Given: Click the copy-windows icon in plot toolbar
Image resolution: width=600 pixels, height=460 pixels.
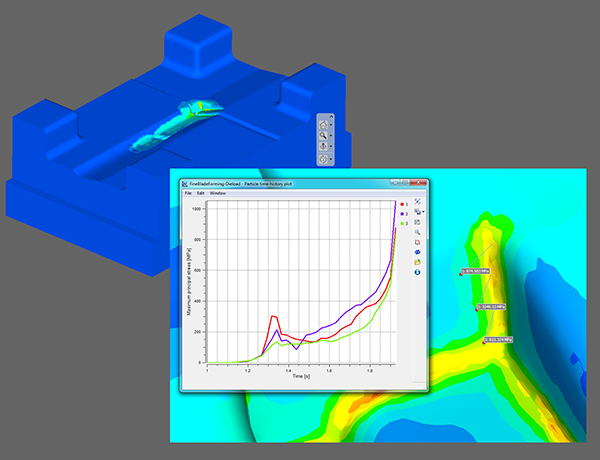Looking at the screenshot, I should click(x=417, y=212).
